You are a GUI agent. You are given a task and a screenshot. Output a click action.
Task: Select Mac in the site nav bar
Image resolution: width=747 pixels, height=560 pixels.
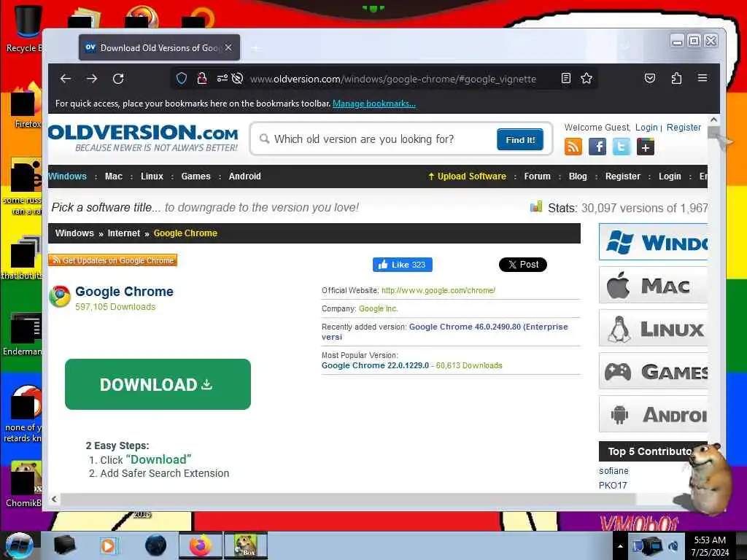pos(113,176)
